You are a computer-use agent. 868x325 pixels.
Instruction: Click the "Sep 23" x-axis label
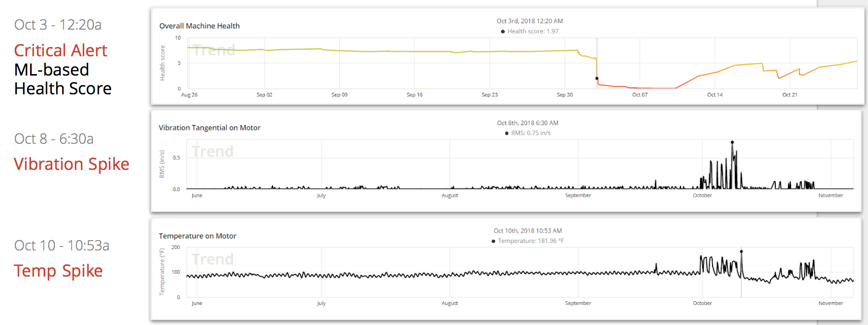(x=490, y=95)
